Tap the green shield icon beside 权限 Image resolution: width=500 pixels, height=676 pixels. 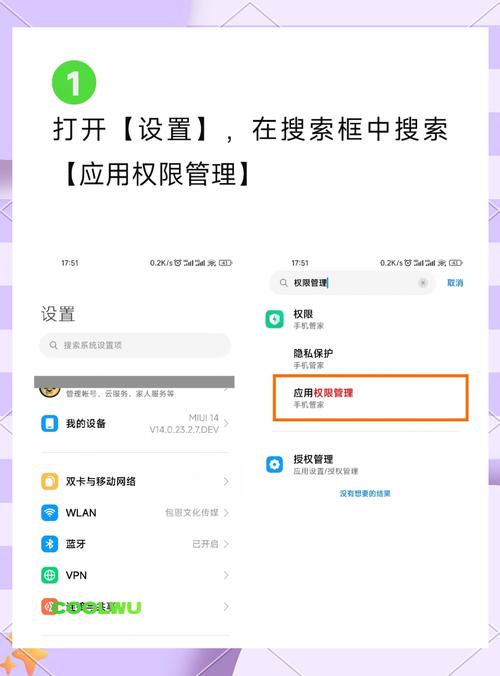pyautogui.click(x=275, y=319)
